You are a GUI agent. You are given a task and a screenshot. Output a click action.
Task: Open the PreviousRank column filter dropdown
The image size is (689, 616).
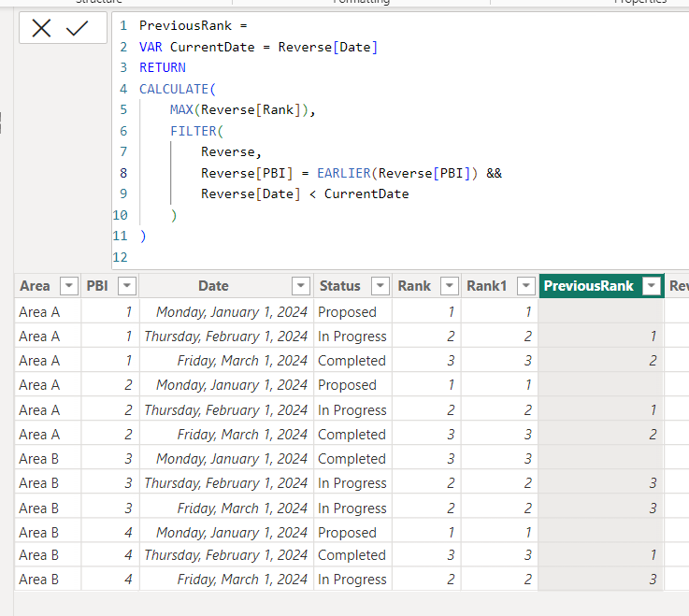click(x=652, y=286)
